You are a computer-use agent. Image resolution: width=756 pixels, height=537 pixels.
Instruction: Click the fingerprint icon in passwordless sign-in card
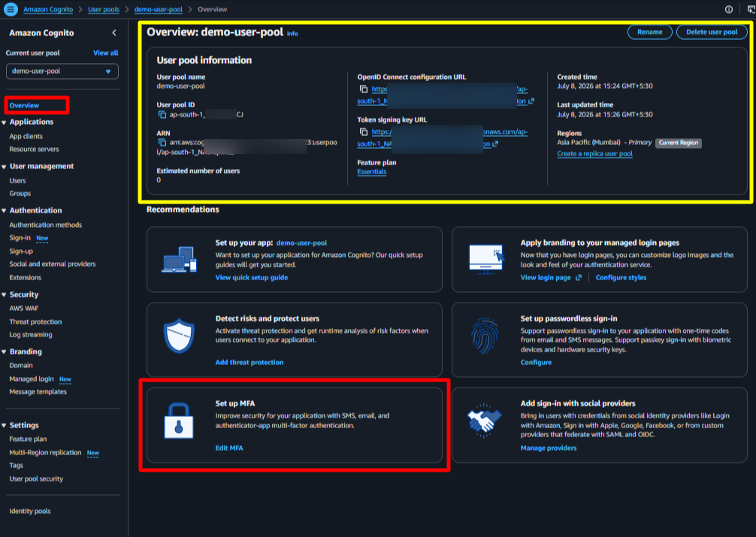point(485,336)
